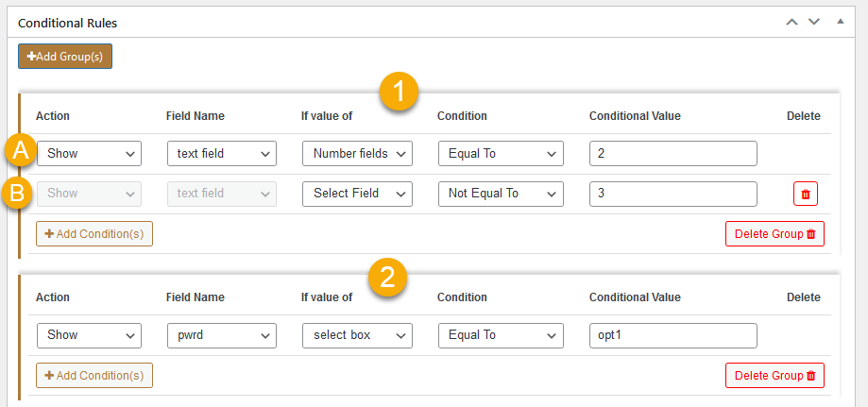Open the 'select box' dropdown in group 2

[357, 335]
